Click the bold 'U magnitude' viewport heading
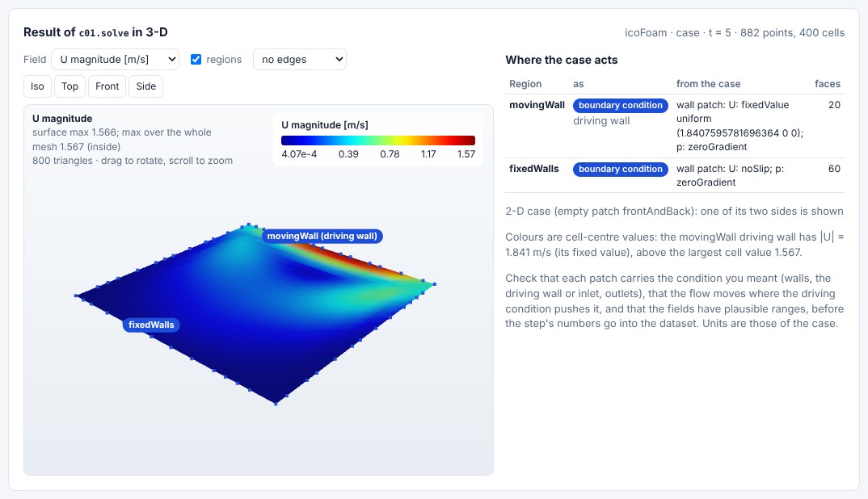The width and height of the screenshot is (868, 499). [x=62, y=119]
